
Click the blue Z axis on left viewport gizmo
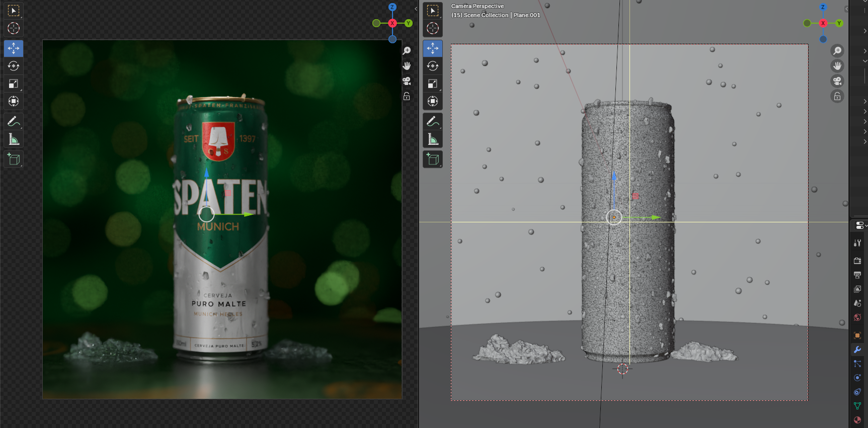(x=392, y=7)
